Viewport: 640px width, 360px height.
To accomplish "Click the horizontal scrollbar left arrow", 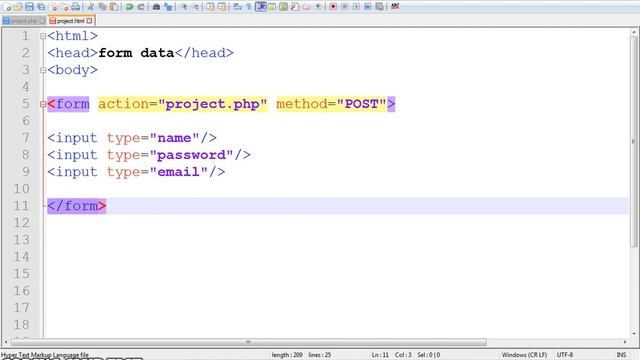I will pyautogui.click(x=6, y=342).
